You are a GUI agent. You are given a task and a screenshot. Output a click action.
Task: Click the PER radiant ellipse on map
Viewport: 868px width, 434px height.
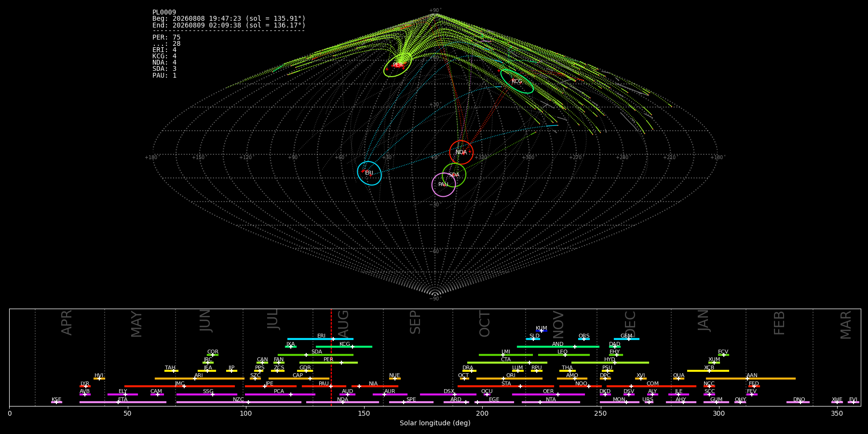pos(398,65)
